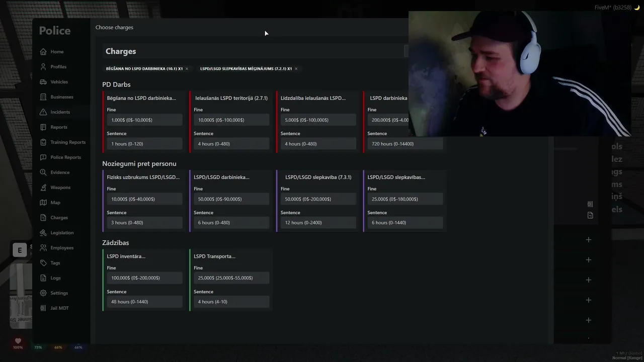Click the Home house icon in sidebar
The height and width of the screenshot is (362, 644).
click(43, 52)
